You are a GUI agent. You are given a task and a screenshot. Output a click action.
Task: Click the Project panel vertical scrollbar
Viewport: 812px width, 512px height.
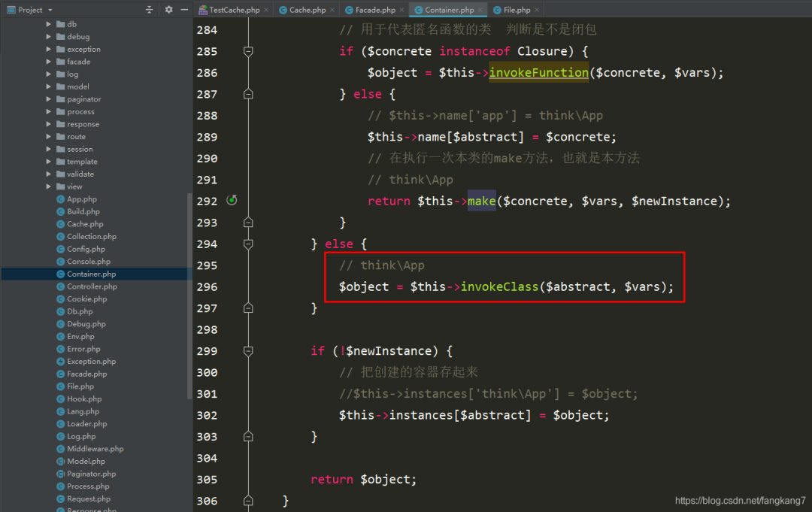[x=189, y=295]
